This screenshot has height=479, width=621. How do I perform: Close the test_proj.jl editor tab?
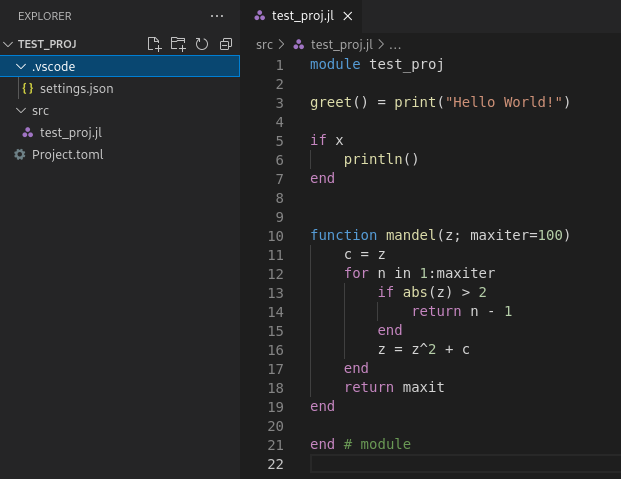348,16
